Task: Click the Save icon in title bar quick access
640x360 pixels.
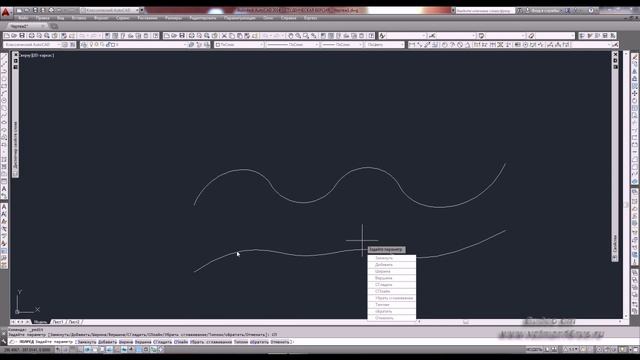Action: [35, 10]
